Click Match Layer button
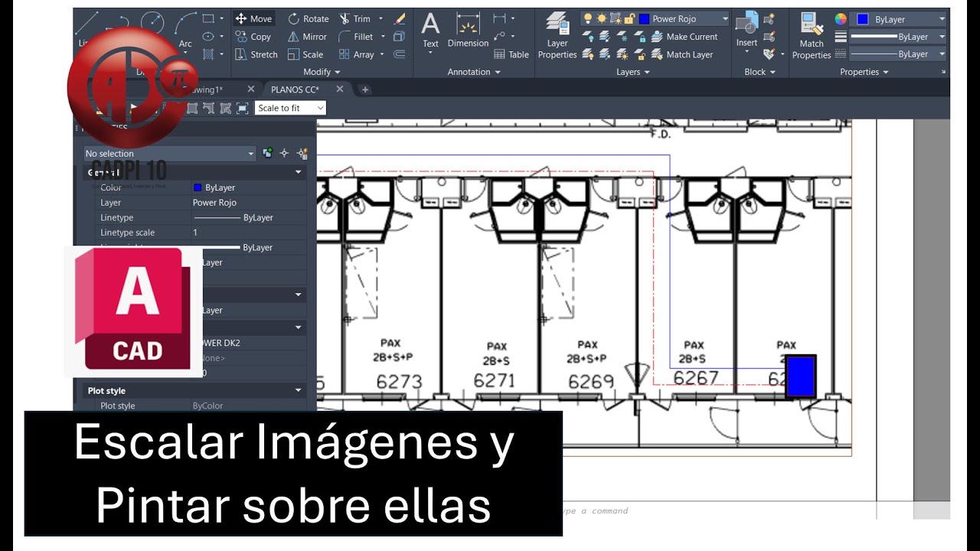Image resolution: width=980 pixels, height=551 pixels. pyautogui.click(x=682, y=54)
